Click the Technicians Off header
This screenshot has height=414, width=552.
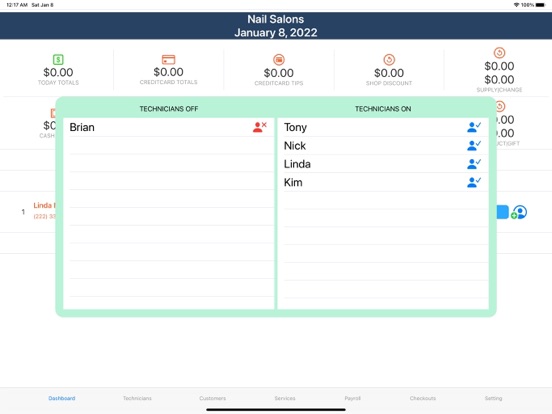tap(169, 109)
